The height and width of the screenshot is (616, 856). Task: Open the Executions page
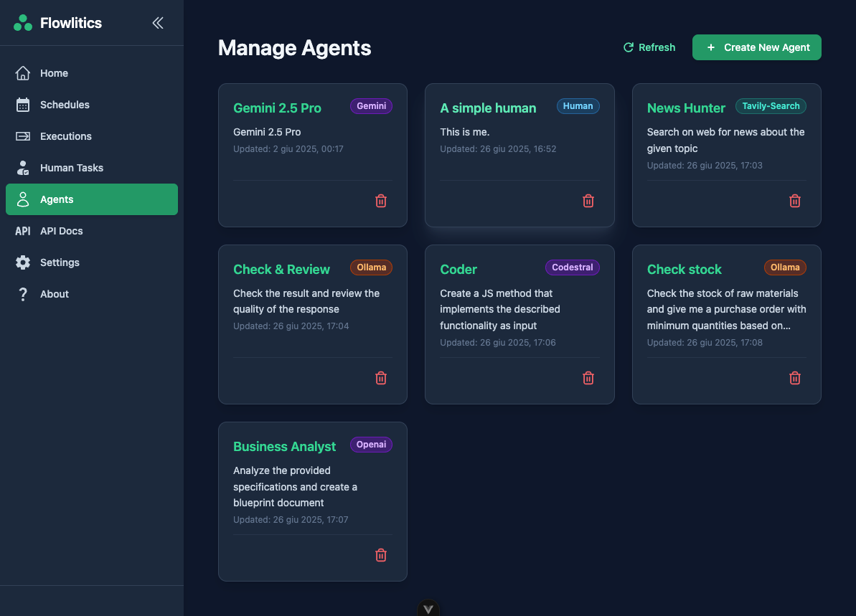pyautogui.click(x=92, y=136)
